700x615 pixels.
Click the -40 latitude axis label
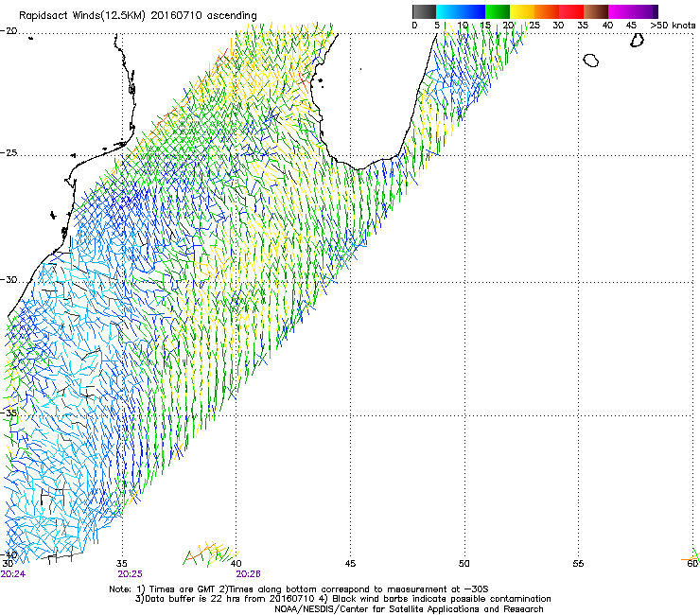9,554
